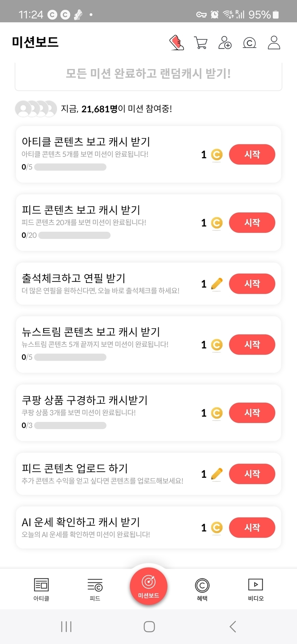297x644 pixels.
Task: Click the 0/20 피드 콘텐츠 progress bar
Action: [x=74, y=235]
